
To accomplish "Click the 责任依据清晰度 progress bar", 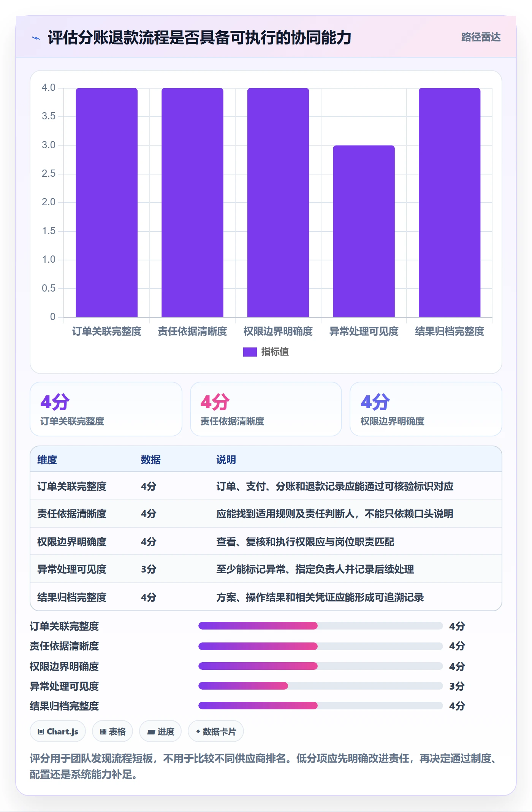I will [321, 646].
